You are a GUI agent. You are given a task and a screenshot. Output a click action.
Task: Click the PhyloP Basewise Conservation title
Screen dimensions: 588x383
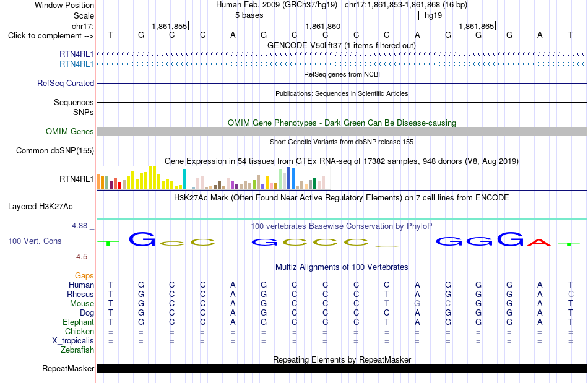pyautogui.click(x=342, y=226)
